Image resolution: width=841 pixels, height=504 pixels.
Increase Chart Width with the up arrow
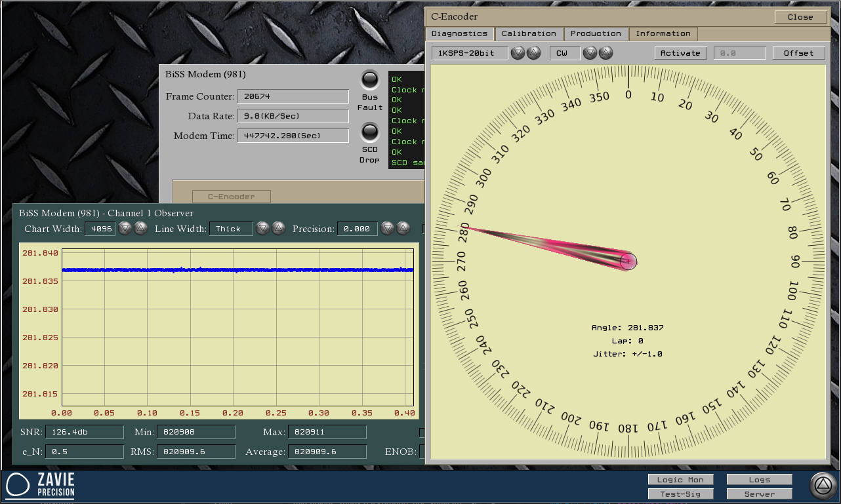pos(141,228)
